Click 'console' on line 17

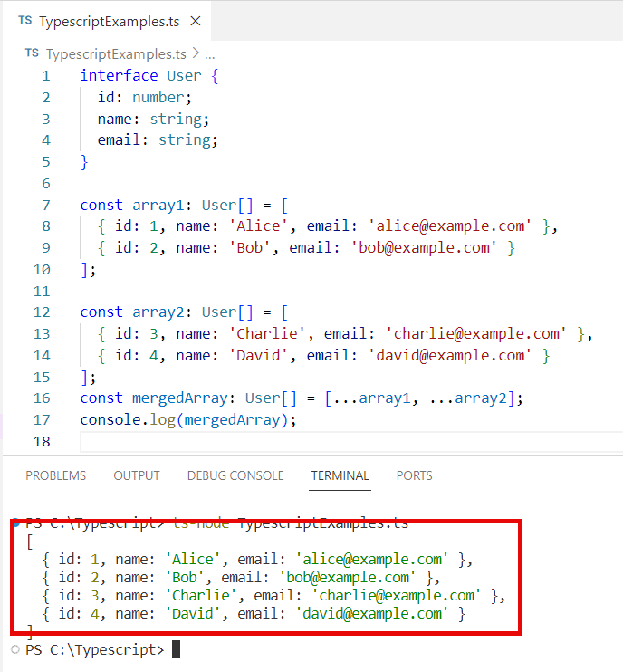(110, 419)
